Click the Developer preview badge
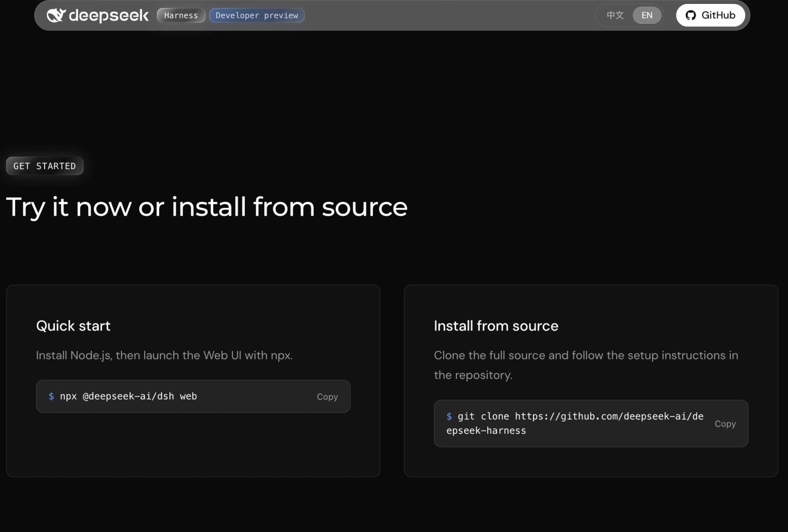Image resolution: width=788 pixels, height=532 pixels. (x=257, y=15)
